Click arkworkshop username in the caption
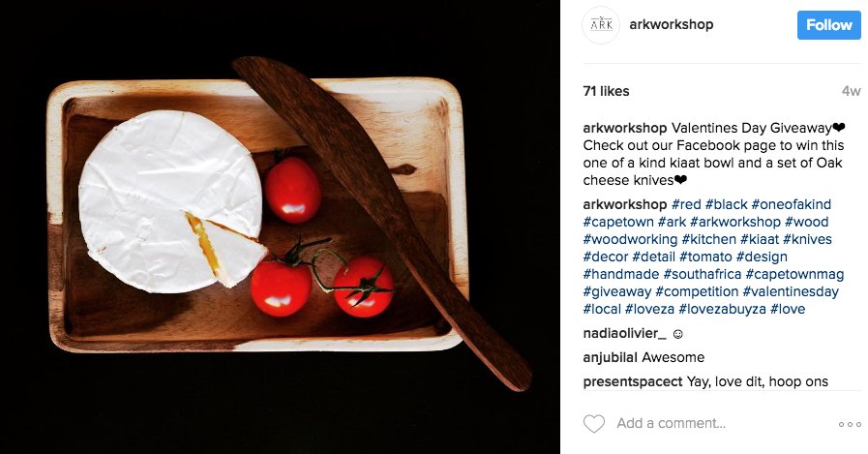Image resolution: width=868 pixels, height=454 pixels. (x=624, y=128)
